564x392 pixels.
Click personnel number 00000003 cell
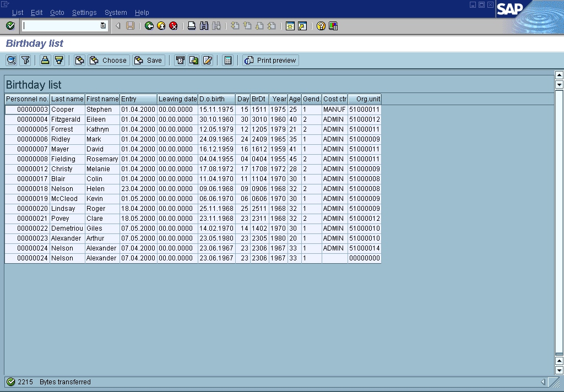tap(28, 110)
